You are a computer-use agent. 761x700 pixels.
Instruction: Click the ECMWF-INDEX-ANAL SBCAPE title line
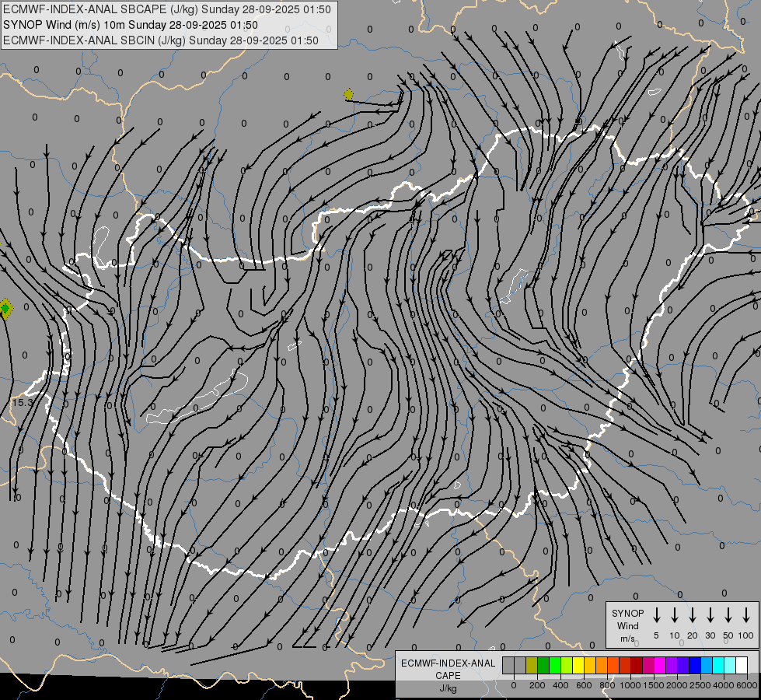(167, 9)
